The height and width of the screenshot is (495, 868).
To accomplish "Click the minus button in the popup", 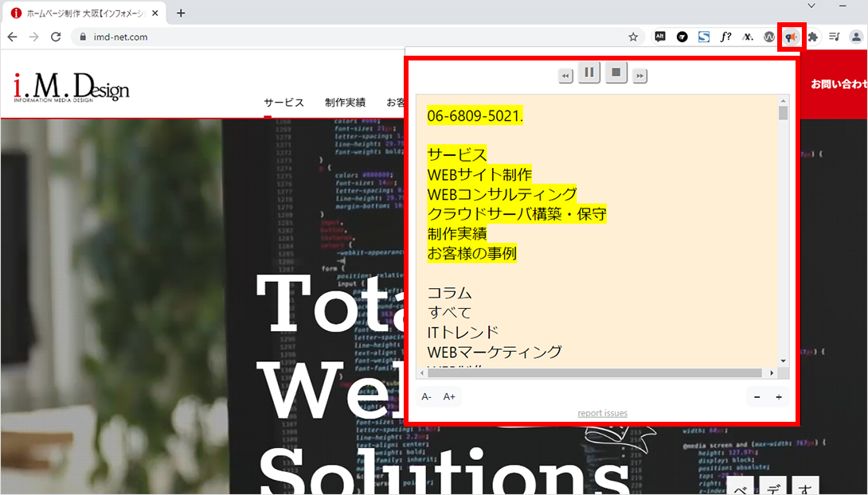I will [x=757, y=397].
